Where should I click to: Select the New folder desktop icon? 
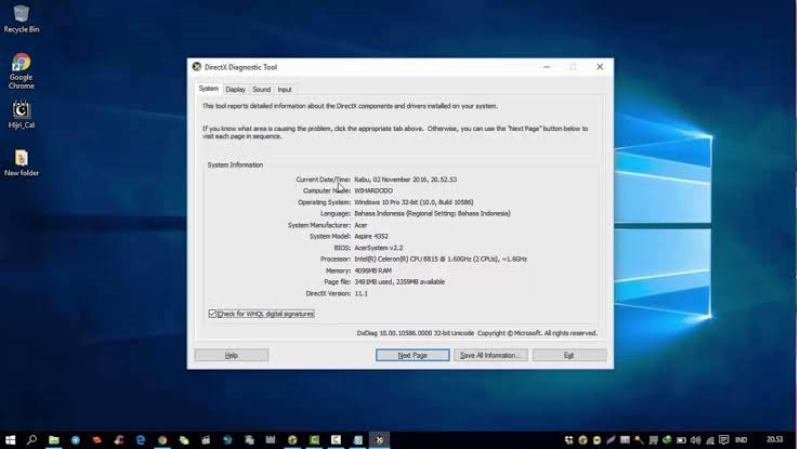(21, 163)
